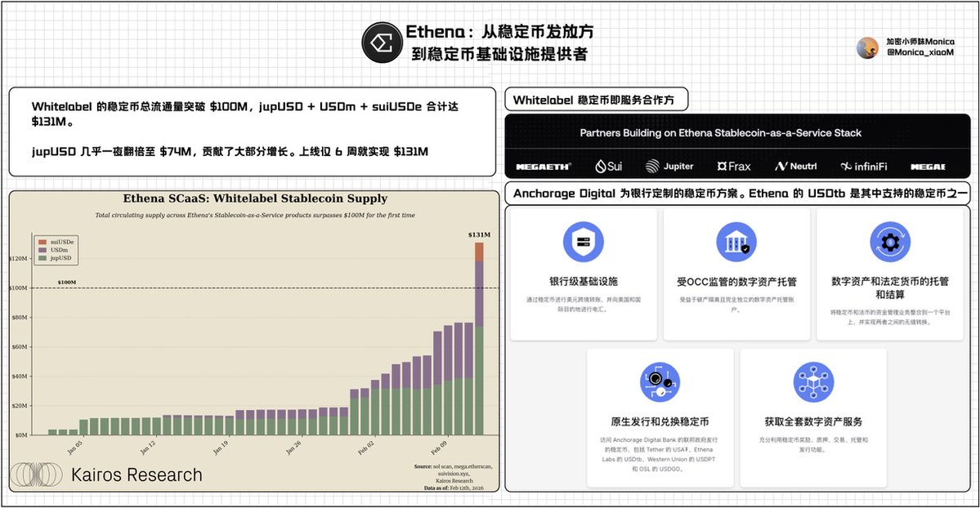980x508 pixels.
Task: Click the chart title Ethena SCaaS: Whitelabel Stablecoin Supply
Action: click(x=255, y=198)
